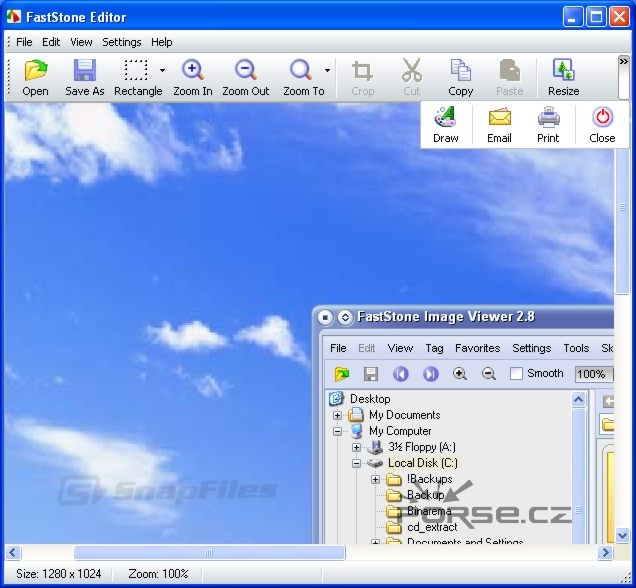636x588 pixels.
Task: Open the File menu in FastStone Editor
Action: [x=24, y=42]
